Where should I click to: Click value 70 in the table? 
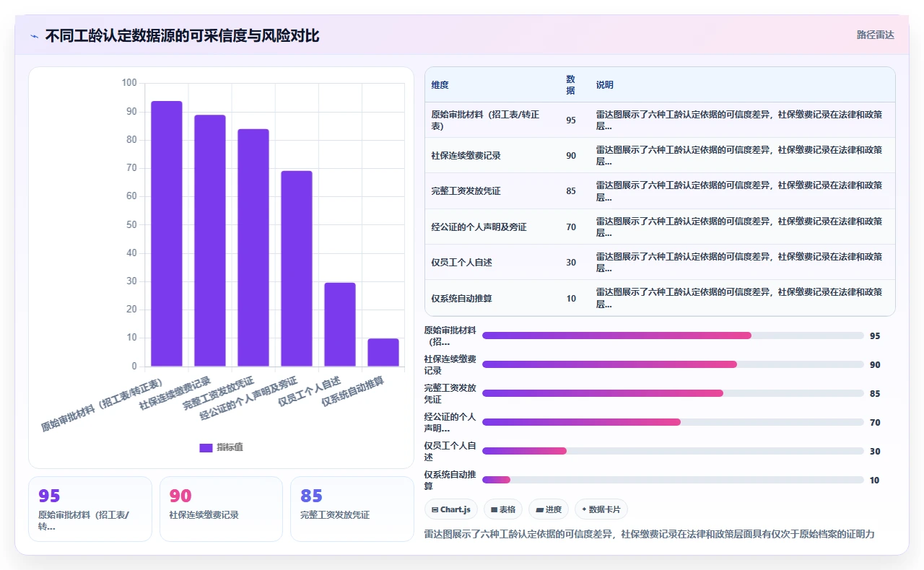[571, 227]
